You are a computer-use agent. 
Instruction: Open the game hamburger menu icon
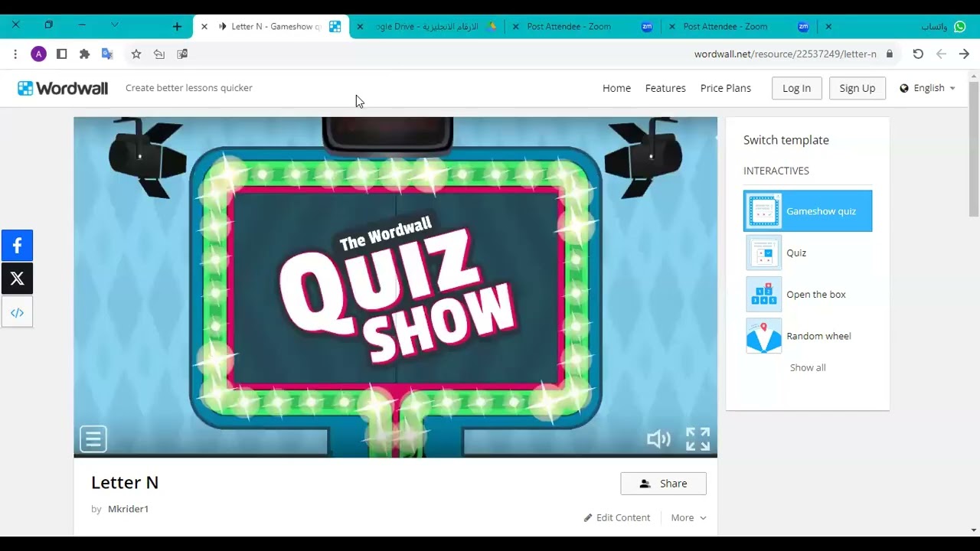[x=93, y=439]
